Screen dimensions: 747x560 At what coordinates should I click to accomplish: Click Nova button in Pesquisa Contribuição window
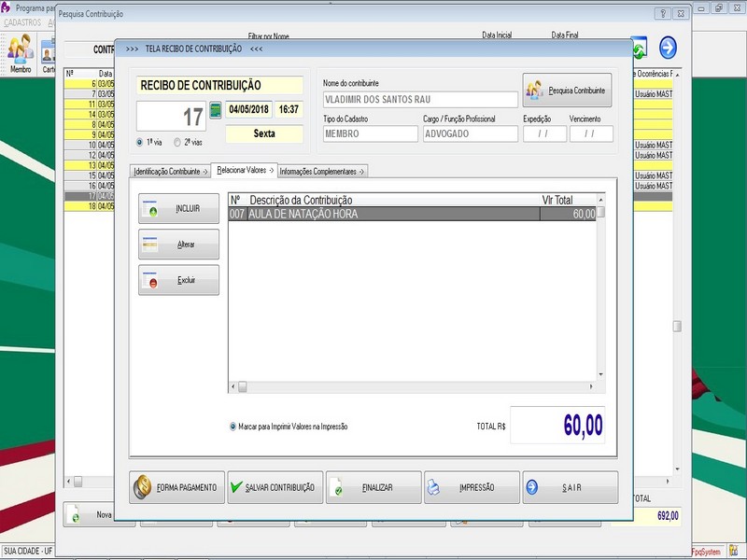coord(89,515)
